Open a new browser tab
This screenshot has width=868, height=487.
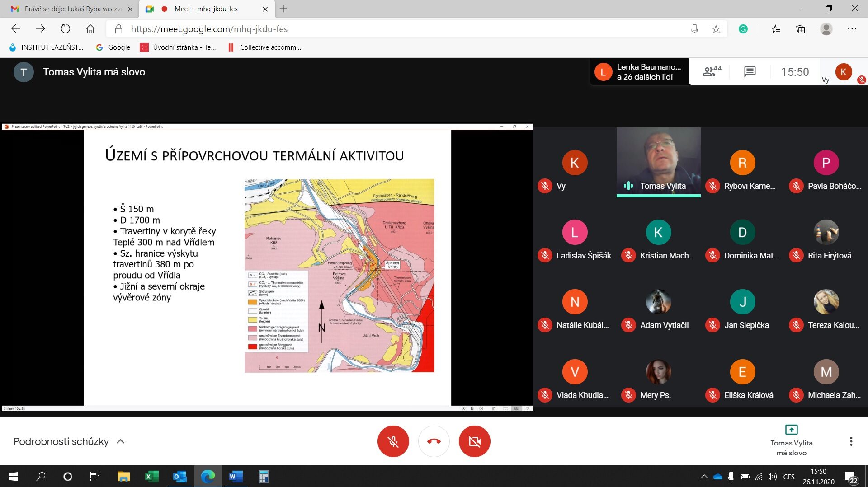click(x=283, y=9)
